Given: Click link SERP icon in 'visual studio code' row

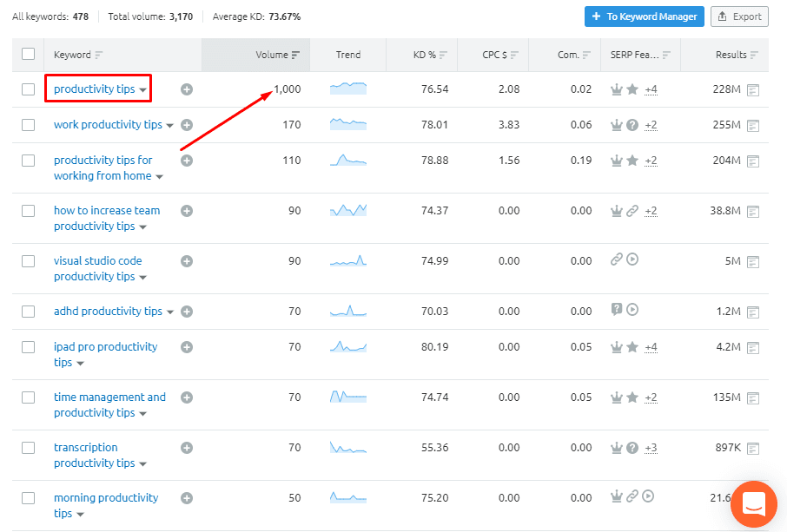Looking at the screenshot, I should [617, 259].
